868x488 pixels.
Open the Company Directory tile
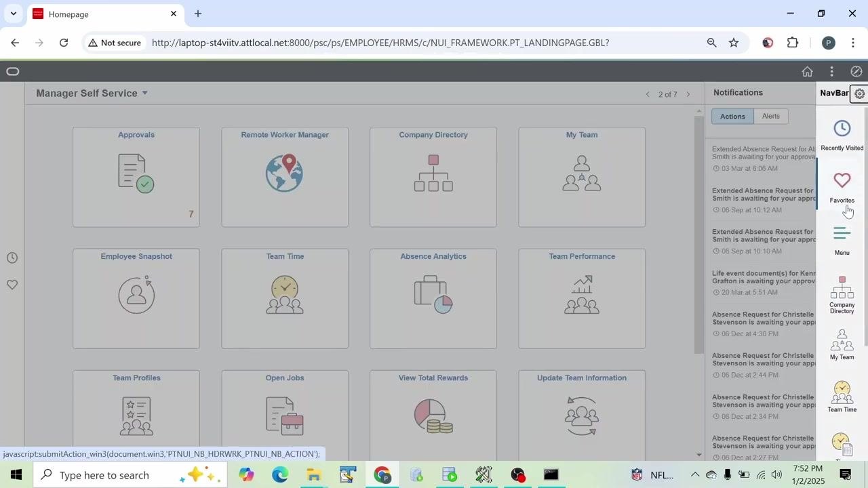click(433, 177)
